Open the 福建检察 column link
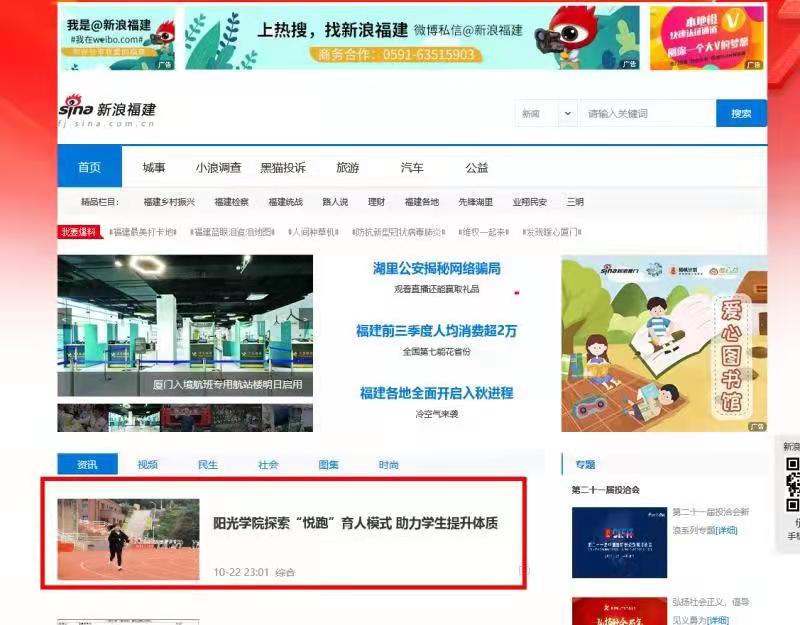Viewport: 800px width, 625px height. [x=232, y=202]
